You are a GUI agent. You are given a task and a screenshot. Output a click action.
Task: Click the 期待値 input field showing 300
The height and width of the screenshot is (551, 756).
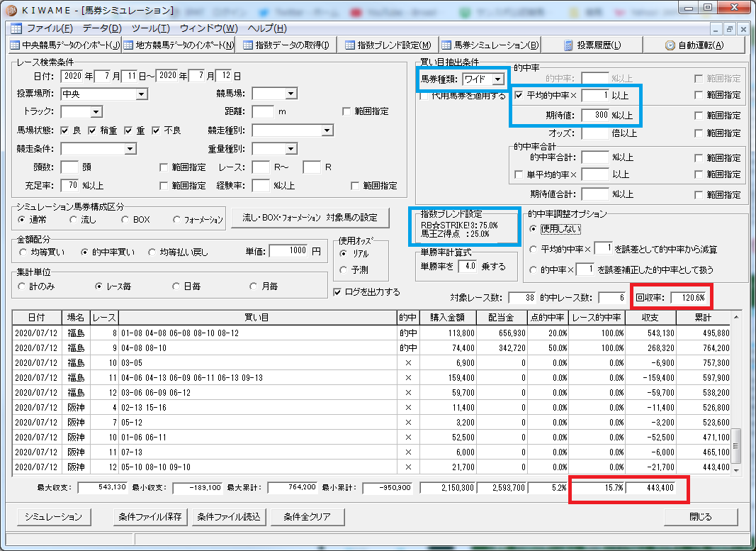pyautogui.click(x=595, y=115)
